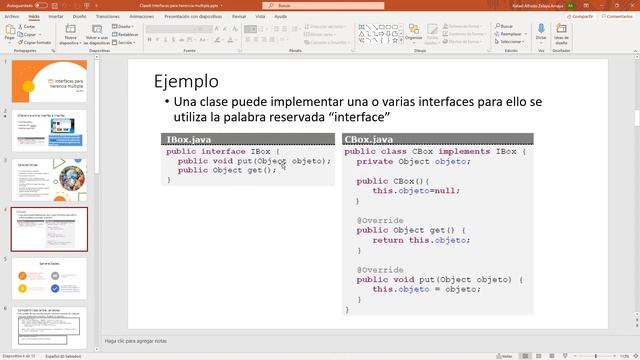Start slideshow from status bar icon

(565, 356)
